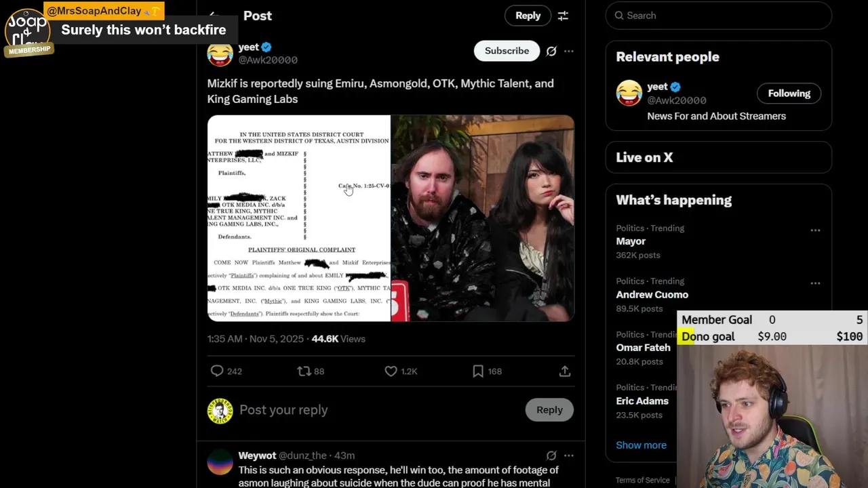Click Show more under trends

(641, 445)
